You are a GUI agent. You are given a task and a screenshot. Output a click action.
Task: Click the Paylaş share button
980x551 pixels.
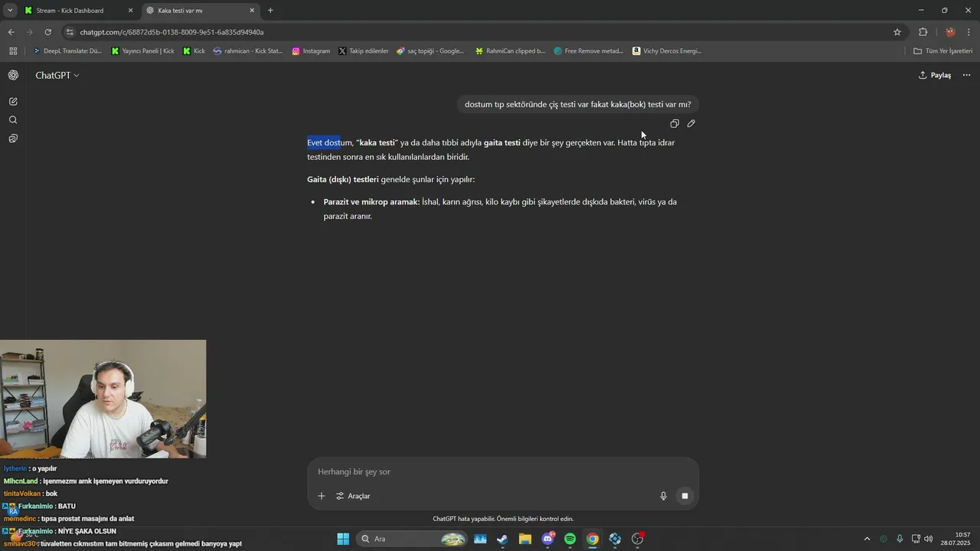(935, 75)
